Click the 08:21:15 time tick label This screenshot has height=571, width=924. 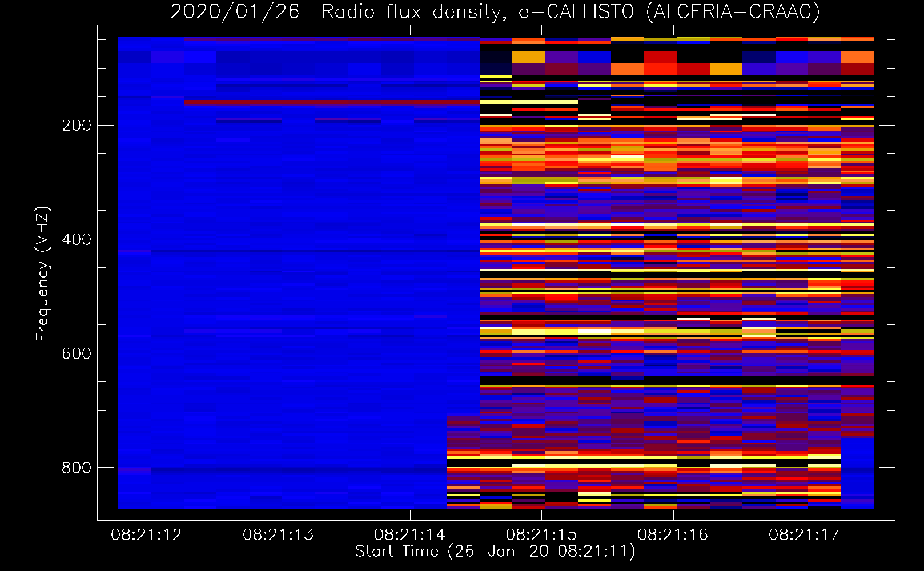tap(541, 534)
